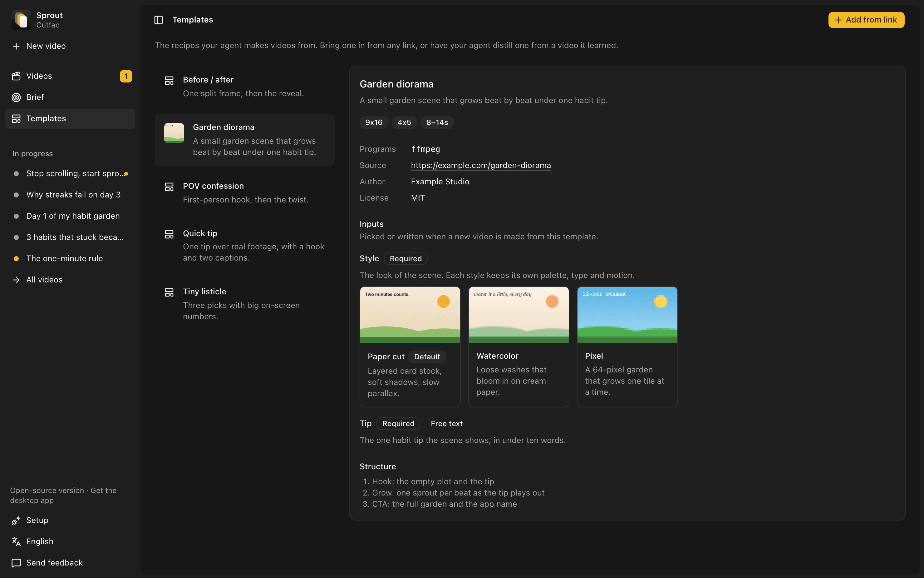Screen dimensions: 924x578
Task: Click the Videos clapperboard icon
Action: [16, 76]
